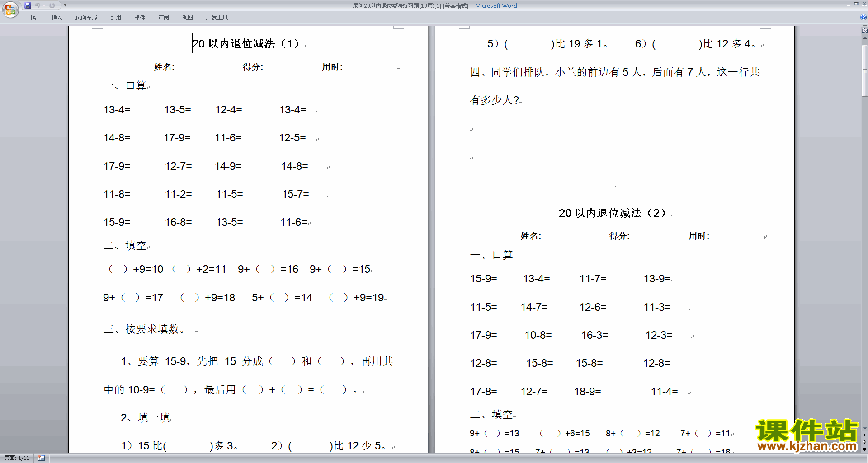
Task: Click the problem 17-9= in the second row
Action: [x=177, y=138]
